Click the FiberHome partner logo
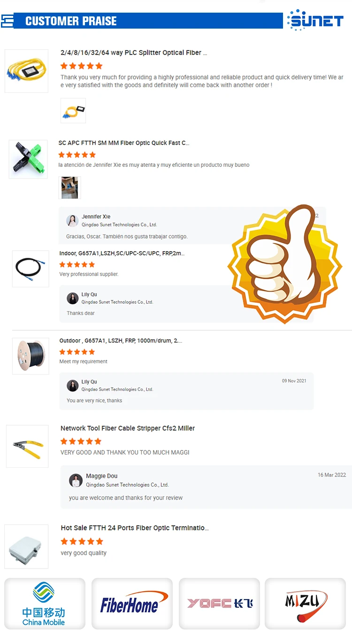This screenshot has height=644, width=352. coord(132,604)
